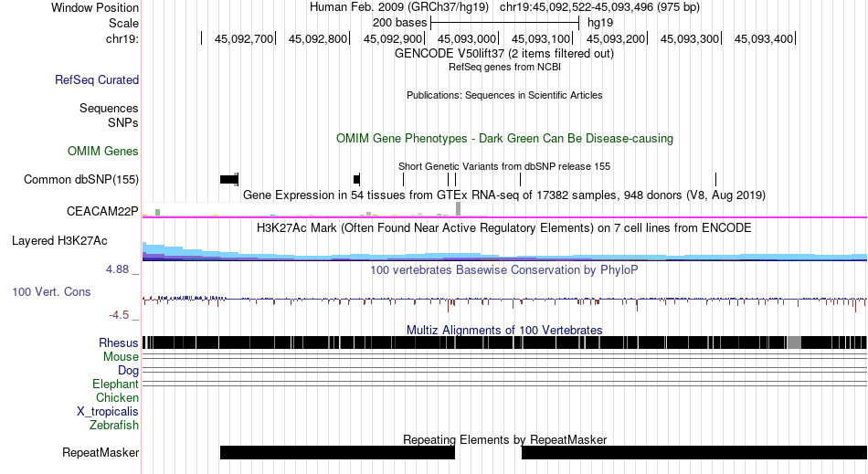Open Short Genetic Variants from dbSNP title
The width and height of the screenshot is (868, 474).
(504, 166)
